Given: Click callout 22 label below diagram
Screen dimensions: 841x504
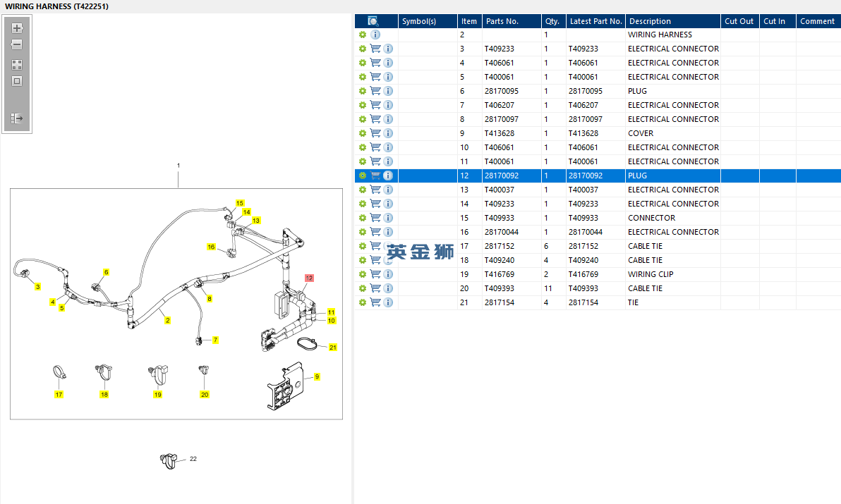Looking at the screenshot, I should click(x=193, y=459).
